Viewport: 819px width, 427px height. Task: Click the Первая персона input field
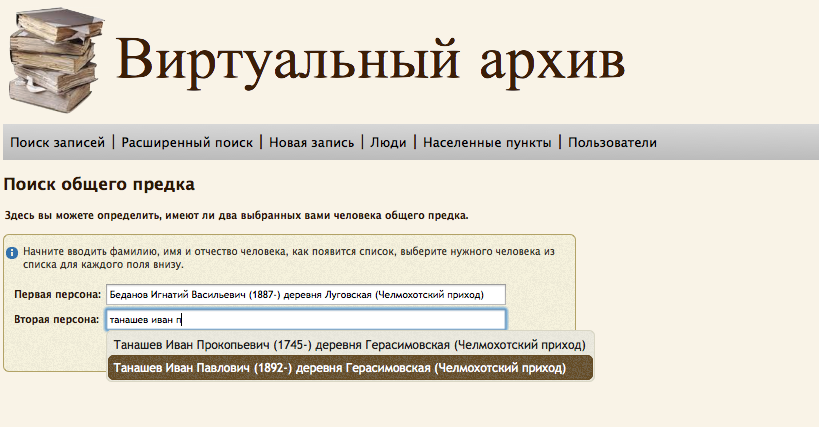click(x=306, y=294)
